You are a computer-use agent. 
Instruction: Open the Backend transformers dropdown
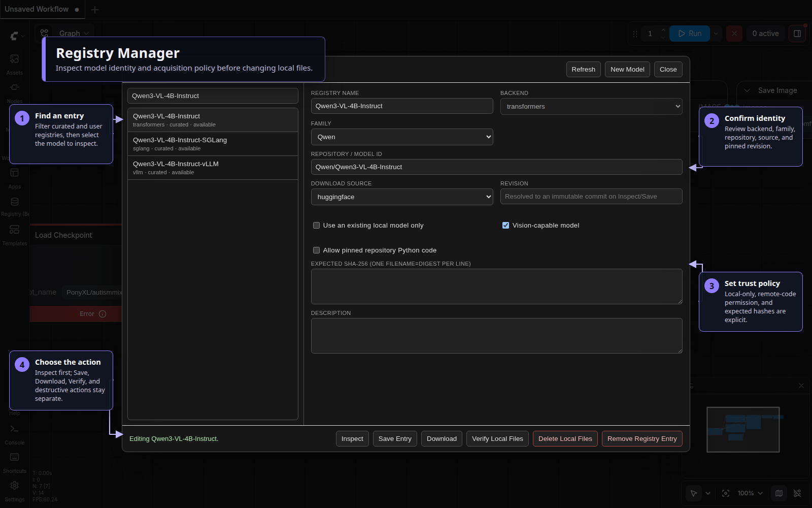(591, 106)
